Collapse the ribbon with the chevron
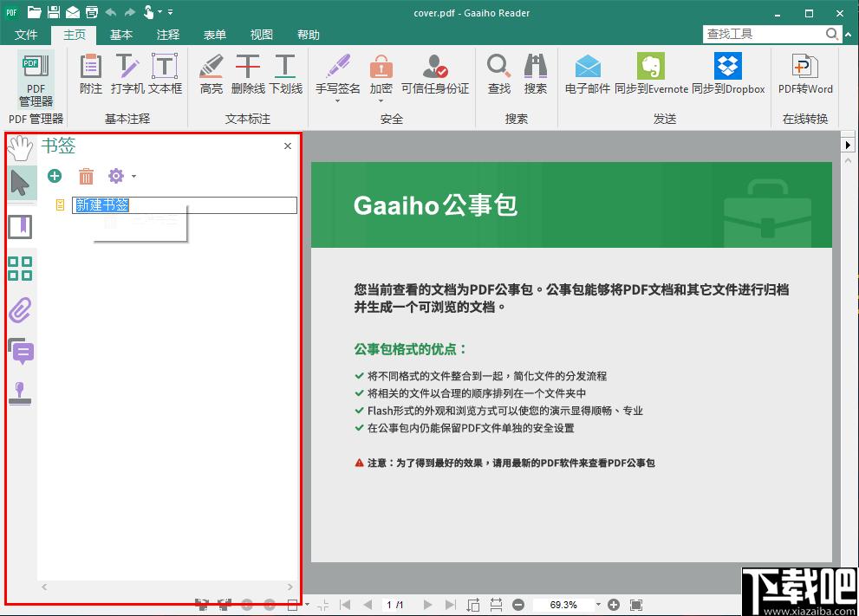This screenshot has height=616, width=859. [848, 35]
